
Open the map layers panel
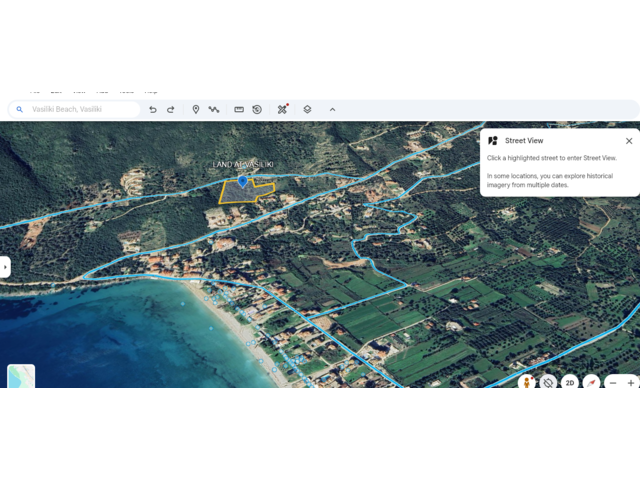[x=307, y=110]
